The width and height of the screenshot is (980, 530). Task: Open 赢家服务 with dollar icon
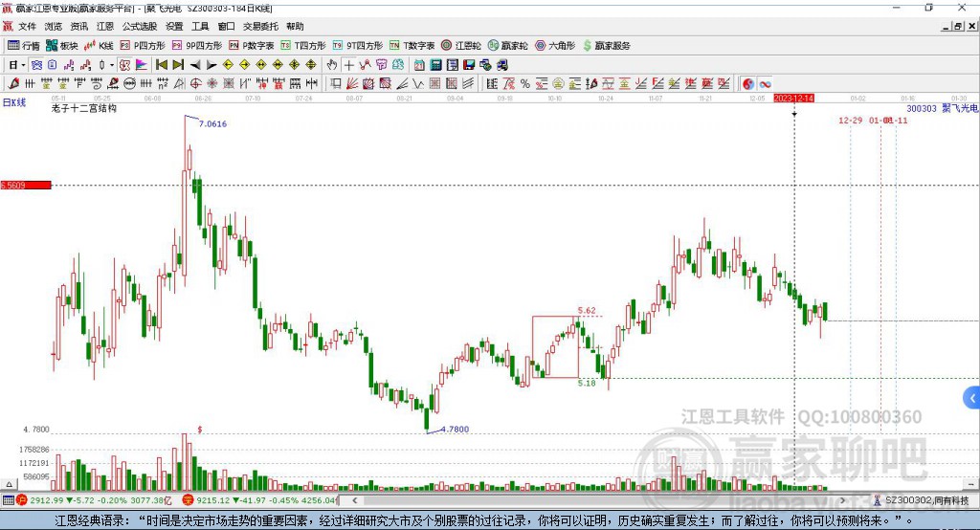607,46
